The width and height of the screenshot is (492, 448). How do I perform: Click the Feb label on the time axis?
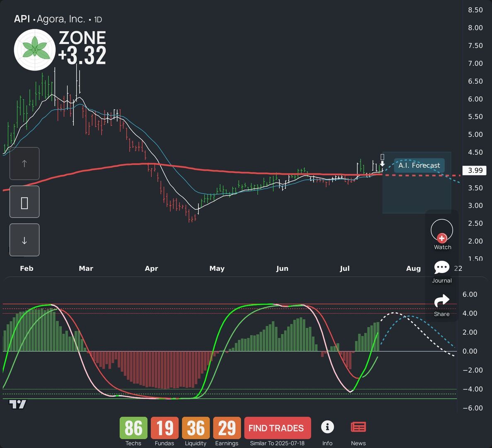coord(27,268)
